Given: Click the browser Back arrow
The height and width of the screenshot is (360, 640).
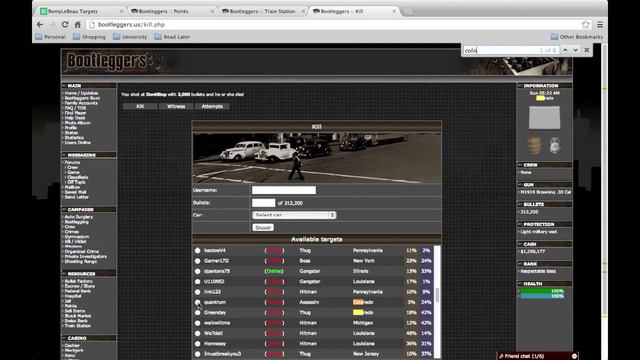Looking at the screenshot, I should click(40, 24).
